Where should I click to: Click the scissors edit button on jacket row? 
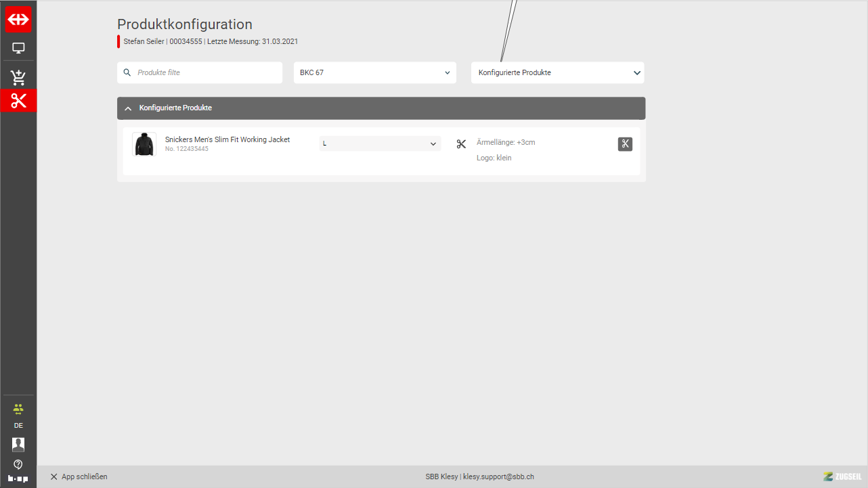625,143
